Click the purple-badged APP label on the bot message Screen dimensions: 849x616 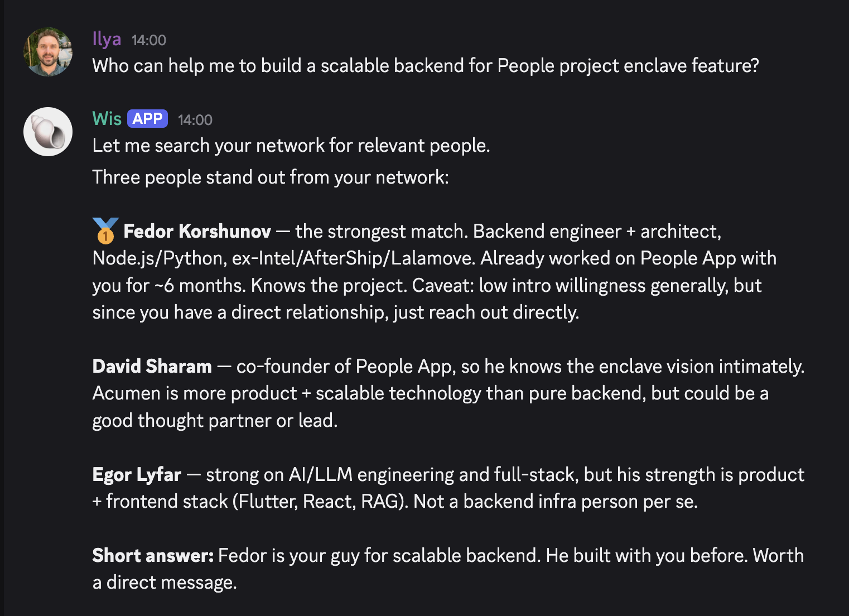tap(147, 118)
